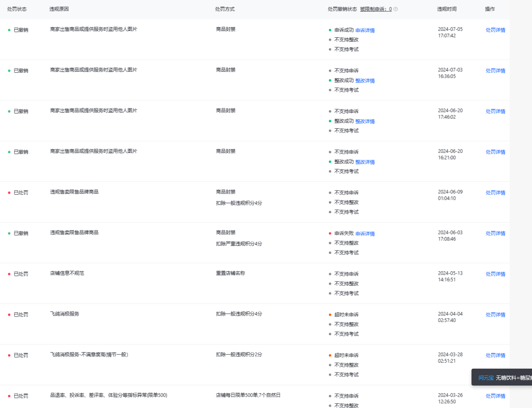This screenshot has height=408, width=532.
Task: View 整改详情 for the 2024-06-20 17:46:02 violation
Action: coord(365,121)
